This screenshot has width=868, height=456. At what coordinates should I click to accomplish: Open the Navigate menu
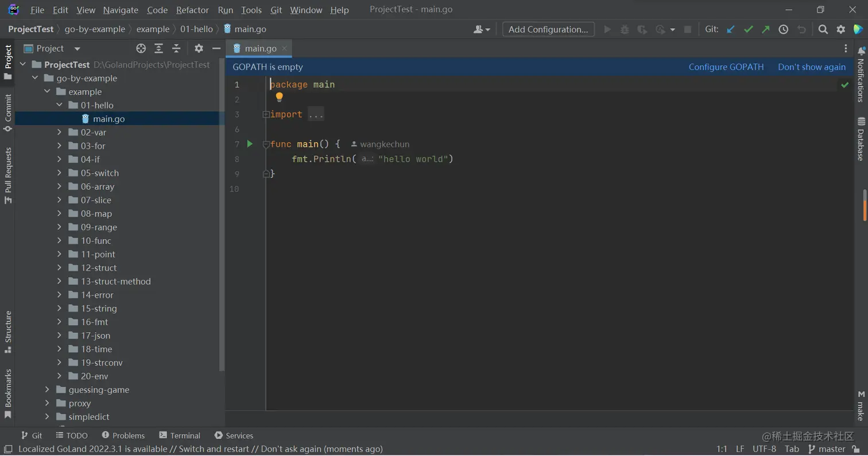(x=121, y=10)
